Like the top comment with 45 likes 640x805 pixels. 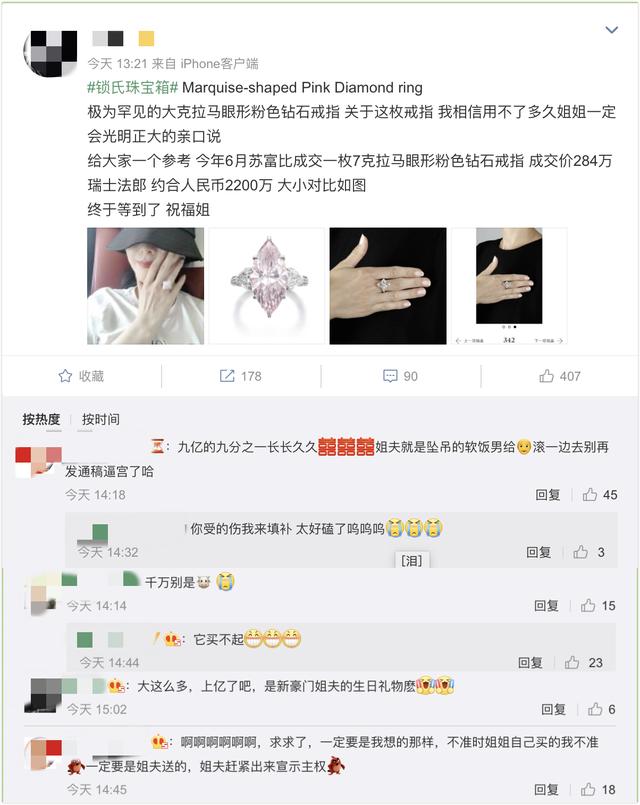(x=590, y=495)
